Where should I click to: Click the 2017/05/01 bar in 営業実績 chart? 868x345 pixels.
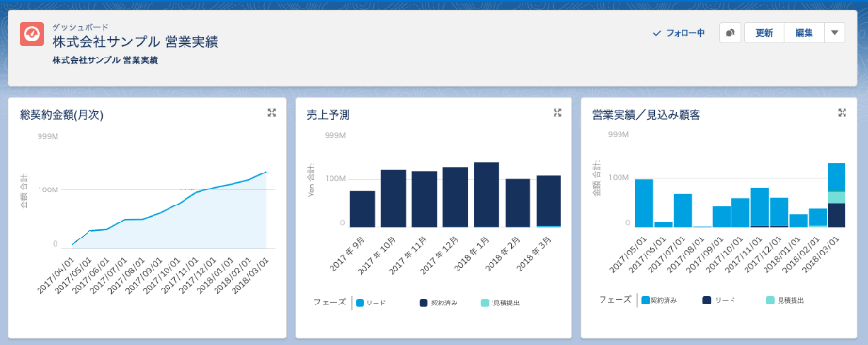(644, 203)
